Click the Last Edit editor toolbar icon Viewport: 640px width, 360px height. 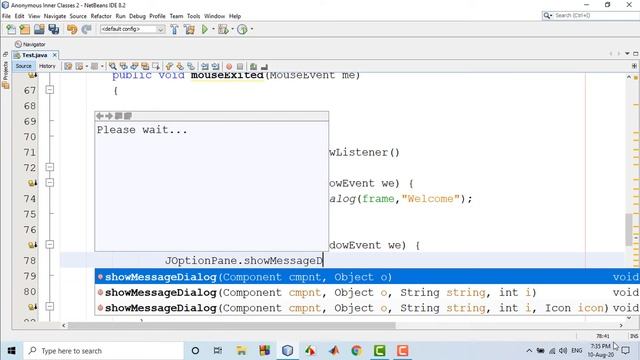[x=68, y=66]
